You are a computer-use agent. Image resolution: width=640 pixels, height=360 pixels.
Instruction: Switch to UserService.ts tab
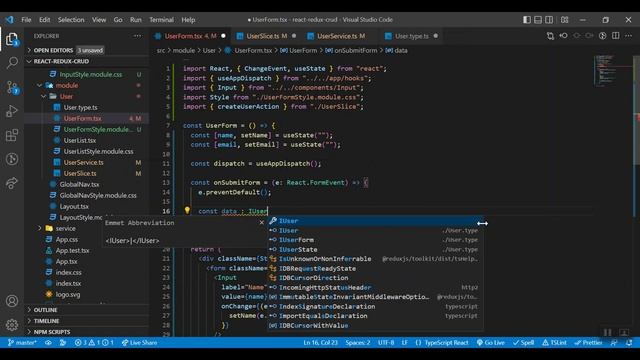tap(339, 36)
